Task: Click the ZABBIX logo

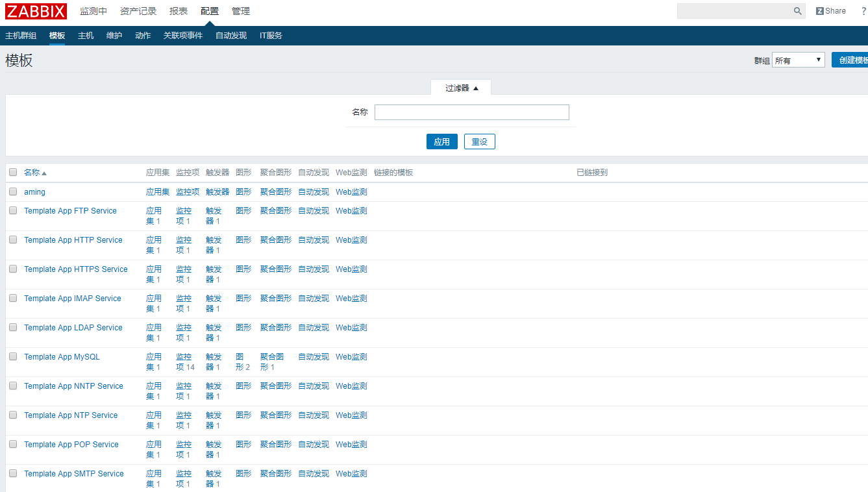Action: [x=36, y=11]
